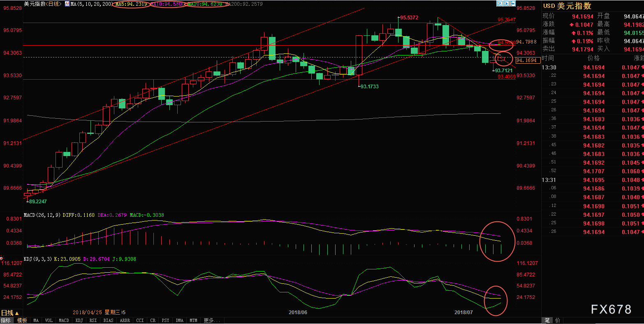Click the 时间 column header
Image resolution: width=644 pixels, height=324 pixels.
coord(548,58)
